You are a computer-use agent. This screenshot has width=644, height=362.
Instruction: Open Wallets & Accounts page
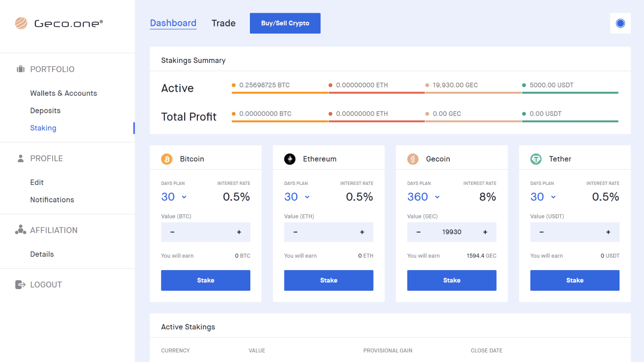pyautogui.click(x=63, y=93)
